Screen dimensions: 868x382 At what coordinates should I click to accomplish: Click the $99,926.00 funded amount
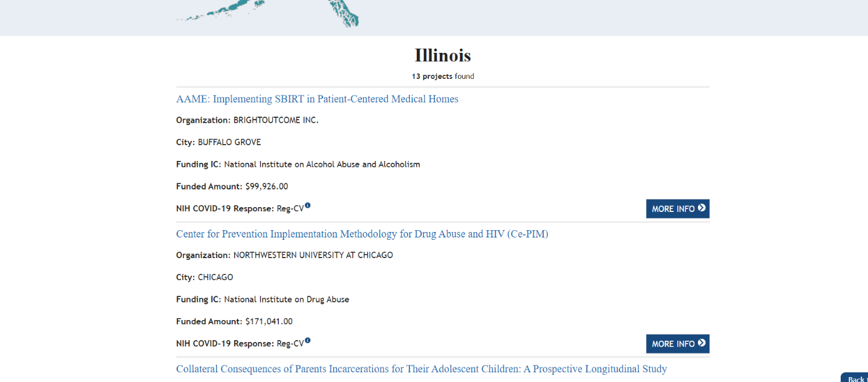click(x=267, y=186)
